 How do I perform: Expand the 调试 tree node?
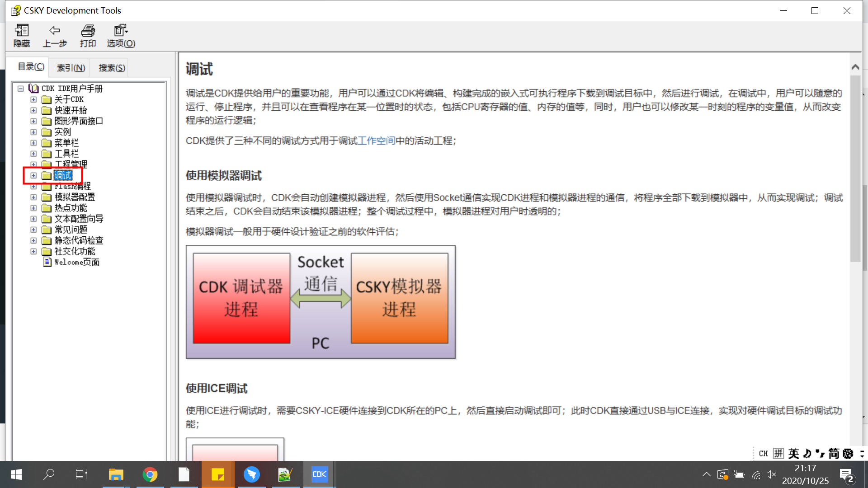(x=33, y=175)
